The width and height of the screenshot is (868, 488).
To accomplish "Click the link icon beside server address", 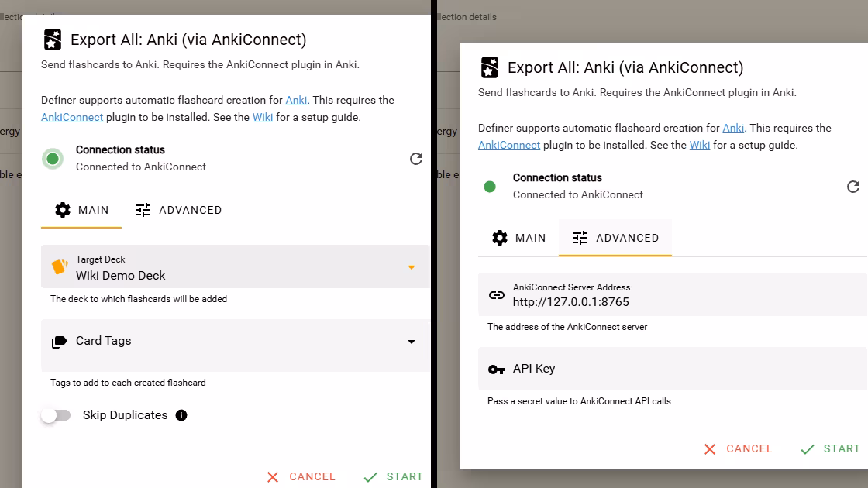I will coord(497,295).
